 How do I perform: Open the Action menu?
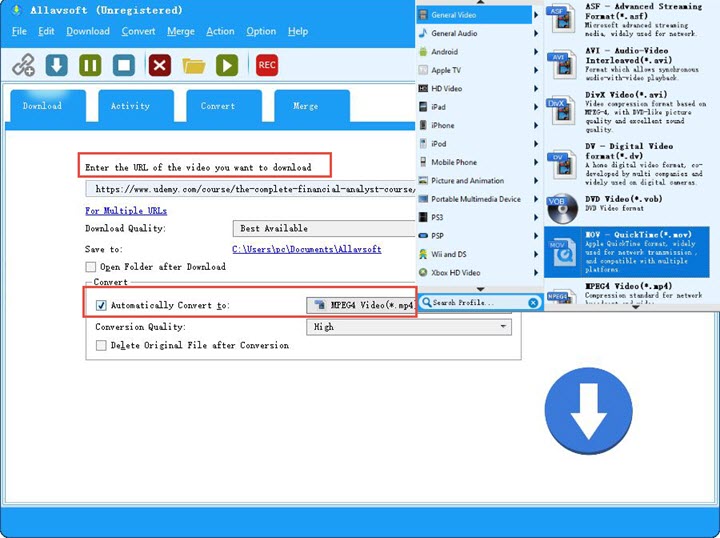220,31
